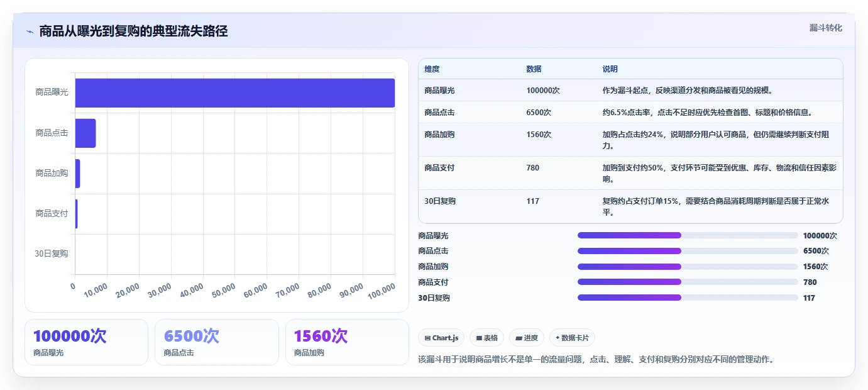Click the 商品点击 y-axis label in the chart

52,133
